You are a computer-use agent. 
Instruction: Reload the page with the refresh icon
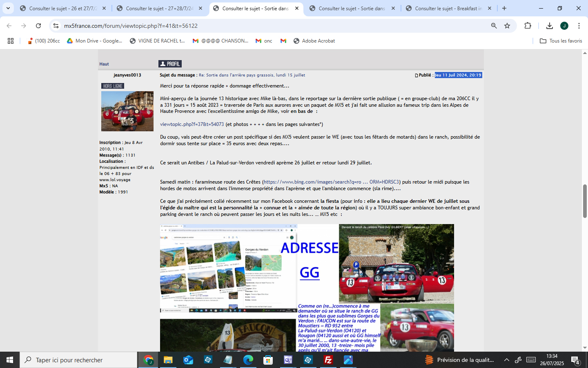(38, 26)
